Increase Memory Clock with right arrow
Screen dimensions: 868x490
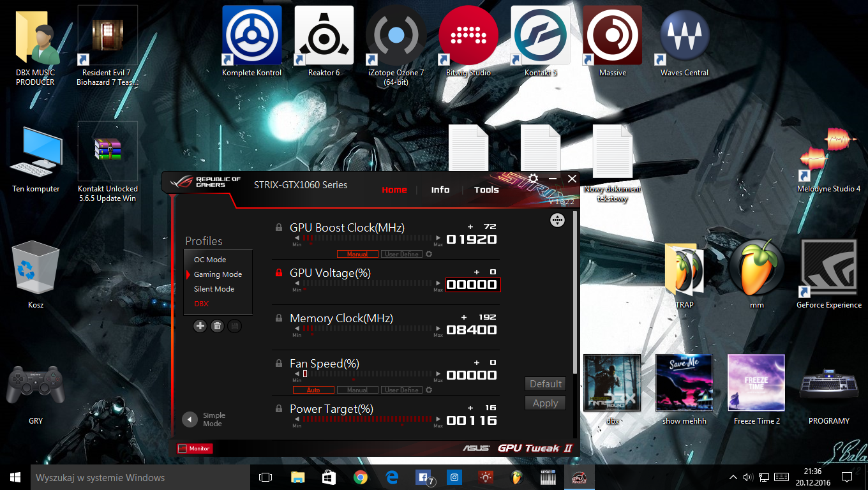pos(438,329)
